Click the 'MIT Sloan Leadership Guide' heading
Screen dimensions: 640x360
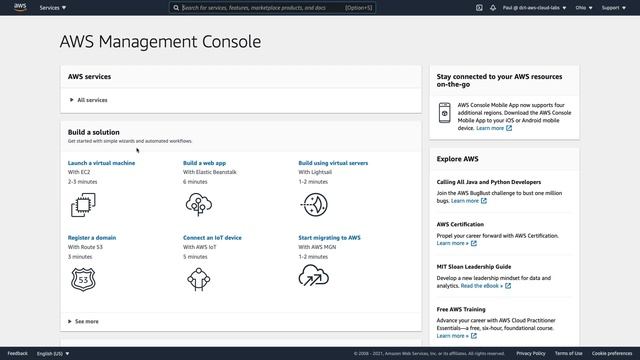click(x=474, y=267)
